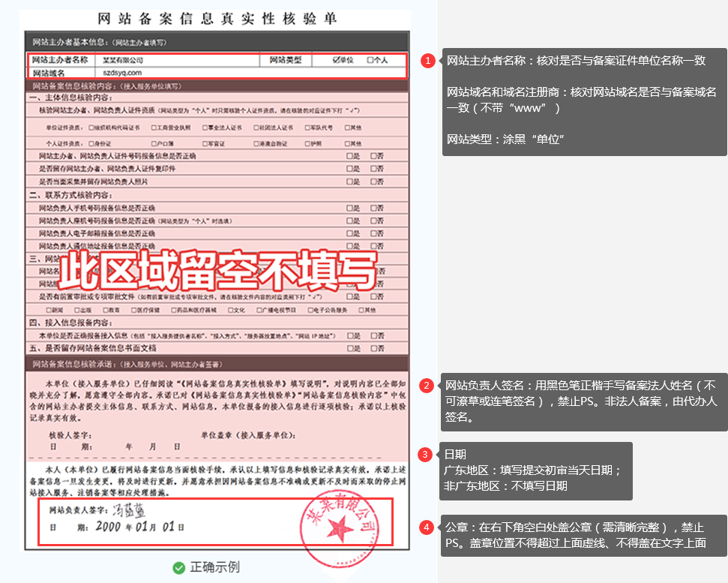Check the 工商营业执照 checkbox

(x=154, y=128)
